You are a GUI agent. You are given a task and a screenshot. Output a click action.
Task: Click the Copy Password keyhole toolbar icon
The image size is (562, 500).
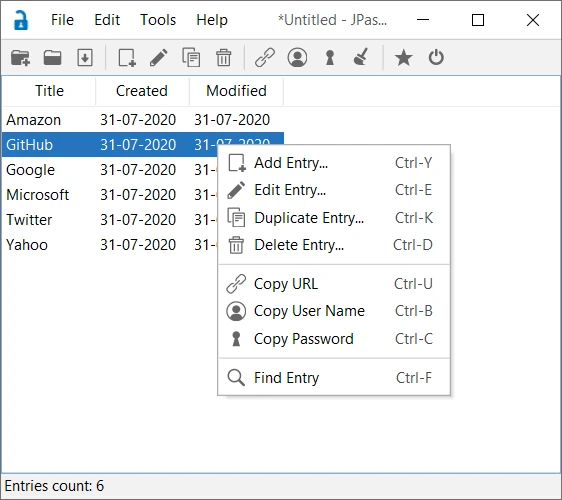(330, 57)
